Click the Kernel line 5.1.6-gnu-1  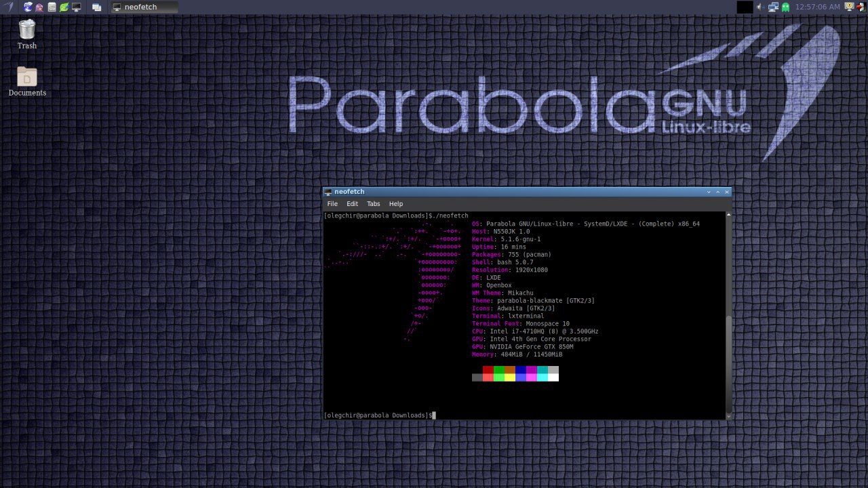507,239
